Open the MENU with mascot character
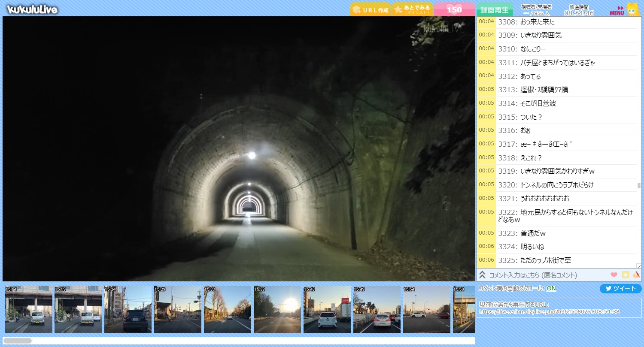644x347 pixels. [624, 9]
